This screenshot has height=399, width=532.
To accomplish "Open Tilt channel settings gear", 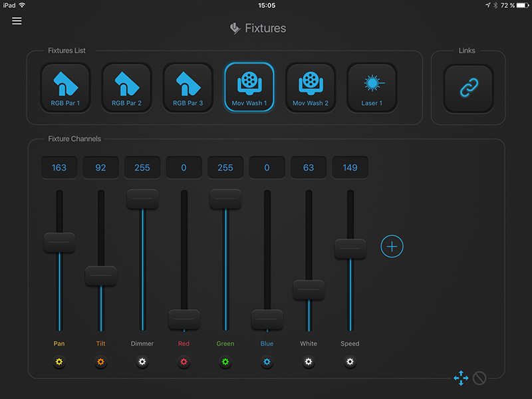I will coord(100,362).
